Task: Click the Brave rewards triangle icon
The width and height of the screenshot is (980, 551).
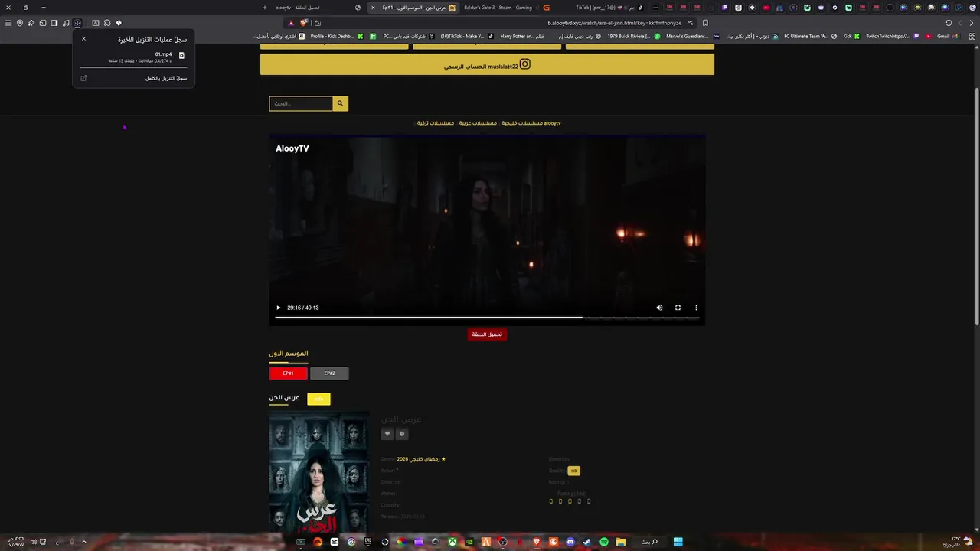Action: click(291, 23)
